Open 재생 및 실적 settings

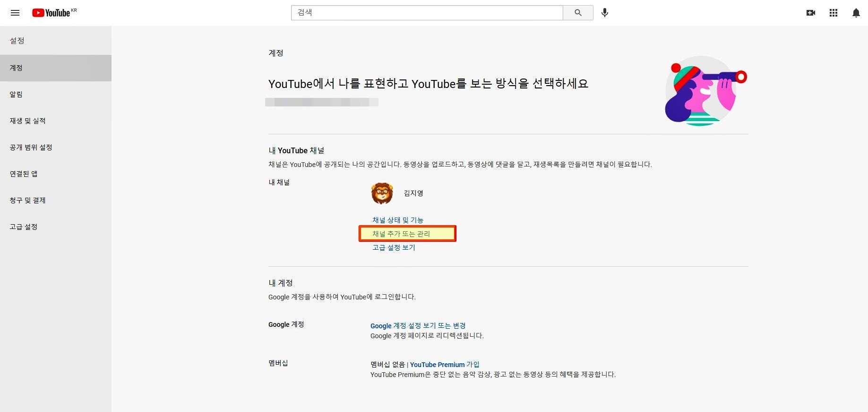tap(56, 121)
